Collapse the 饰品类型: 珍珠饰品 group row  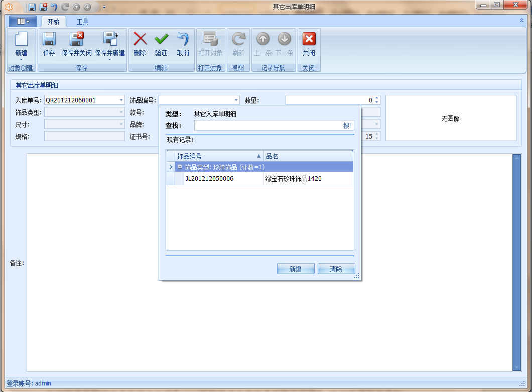click(x=180, y=167)
